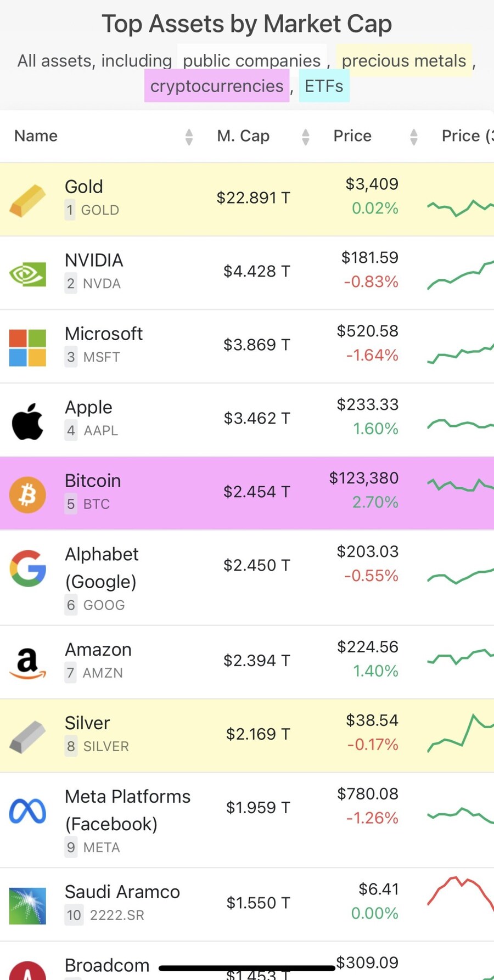Viewport: 494px width, 980px height.
Task: Click the NVIDIA logo icon
Action: 27,274
